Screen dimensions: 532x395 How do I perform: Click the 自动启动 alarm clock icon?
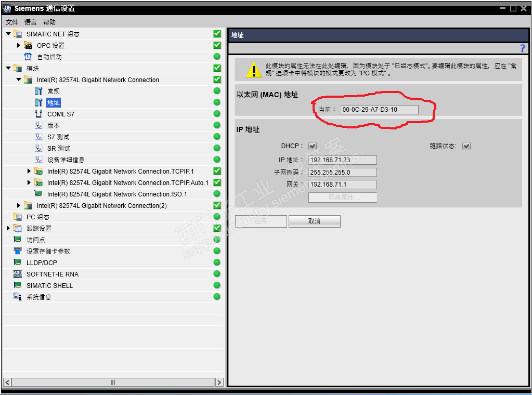click(28, 57)
